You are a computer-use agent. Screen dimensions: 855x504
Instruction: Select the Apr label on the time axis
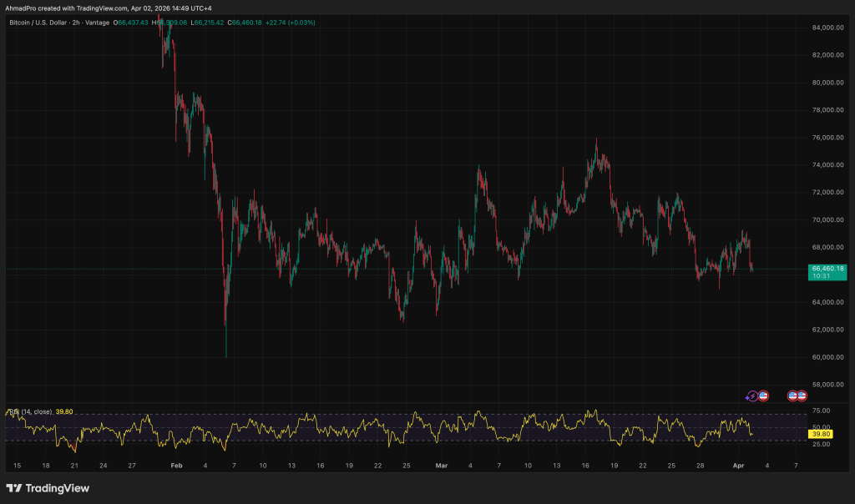[x=737, y=465]
